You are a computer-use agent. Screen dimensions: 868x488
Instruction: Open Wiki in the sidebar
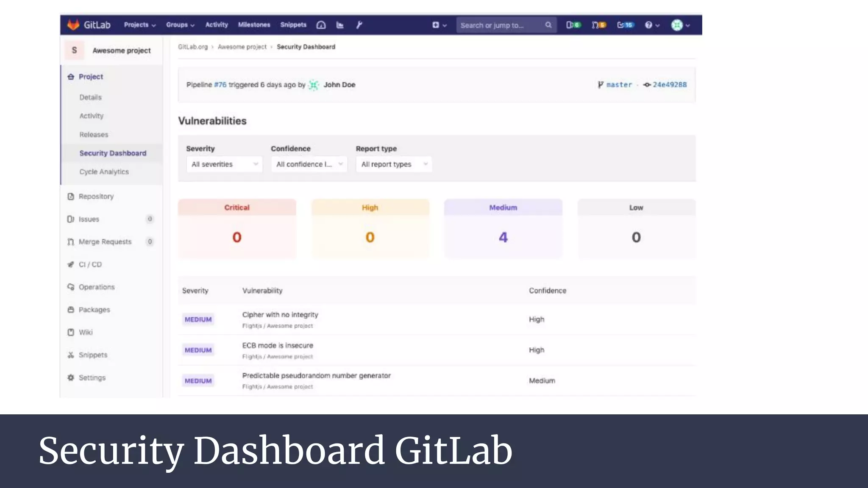[86, 333]
